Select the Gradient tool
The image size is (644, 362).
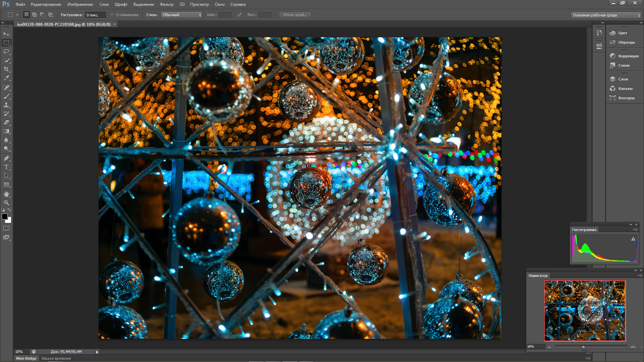6,131
